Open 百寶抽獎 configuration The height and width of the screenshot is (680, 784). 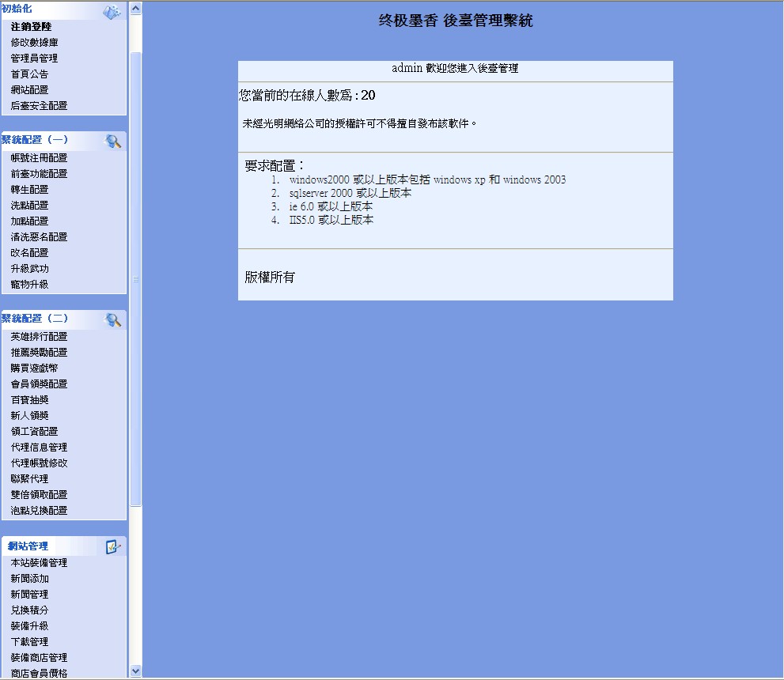(x=29, y=400)
